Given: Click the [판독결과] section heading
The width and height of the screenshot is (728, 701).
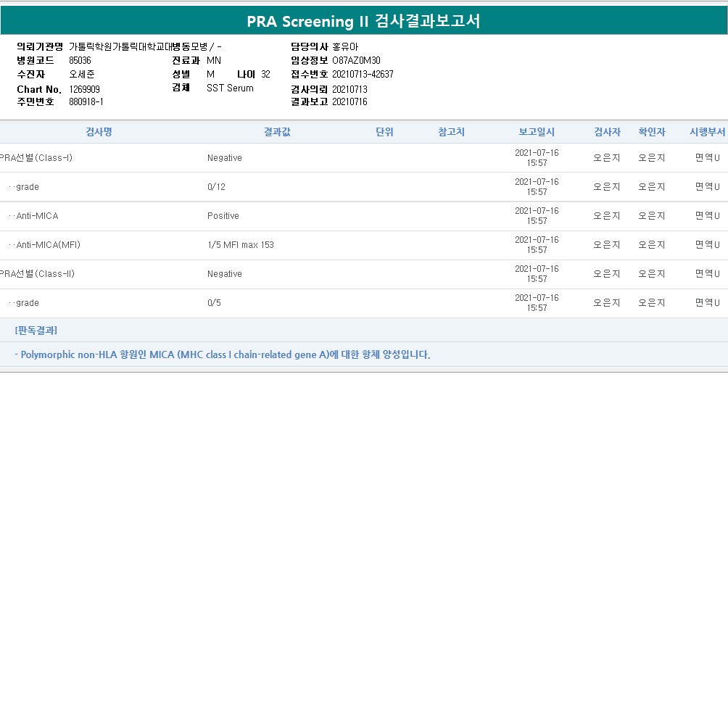Looking at the screenshot, I should click(x=36, y=331).
